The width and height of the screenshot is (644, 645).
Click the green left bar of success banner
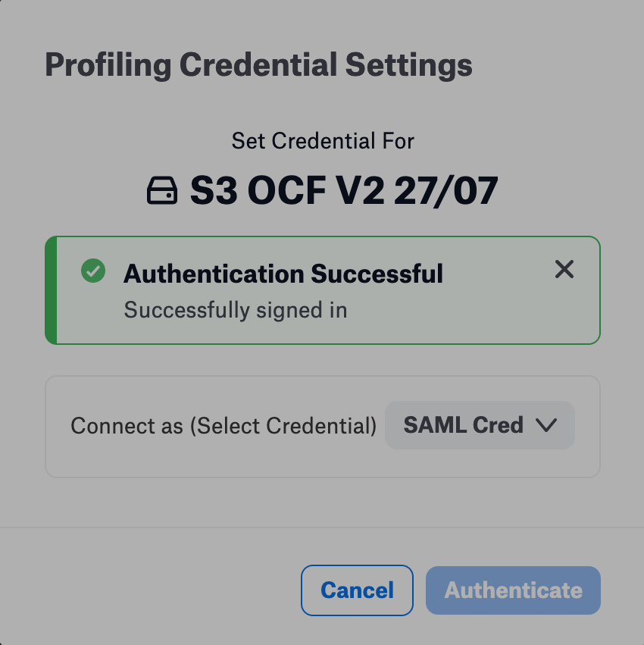coord(51,290)
